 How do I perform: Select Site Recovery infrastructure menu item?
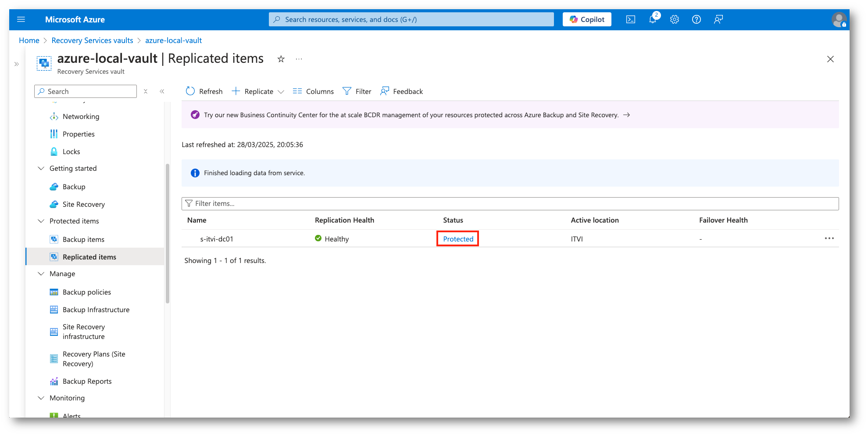83,332
